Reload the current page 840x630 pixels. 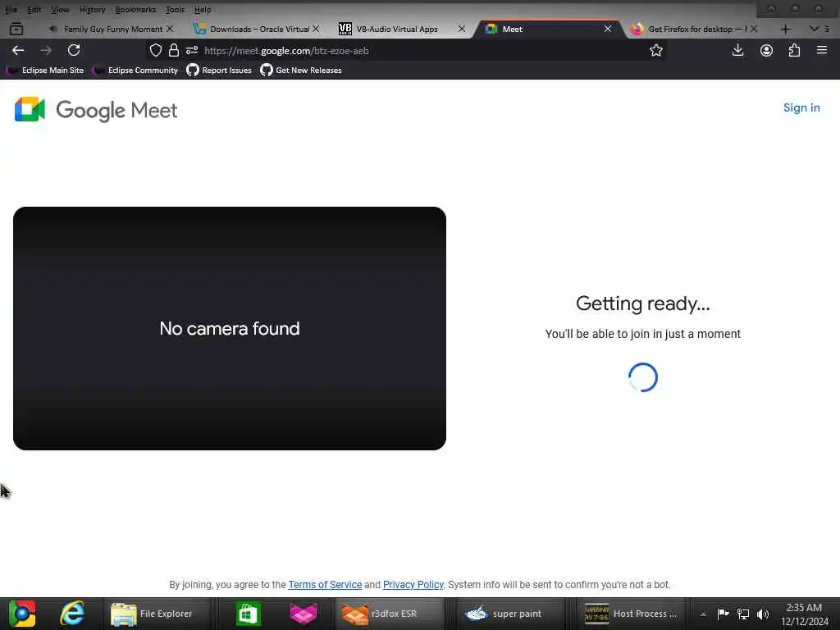coord(74,50)
